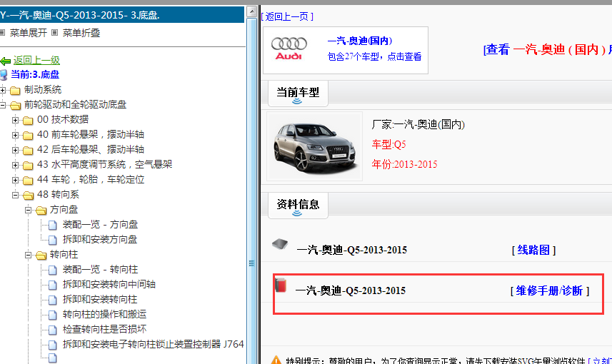Click the 菜单折叠 menu icon
Image resolution: width=612 pixels, height=364 pixels.
55,33
